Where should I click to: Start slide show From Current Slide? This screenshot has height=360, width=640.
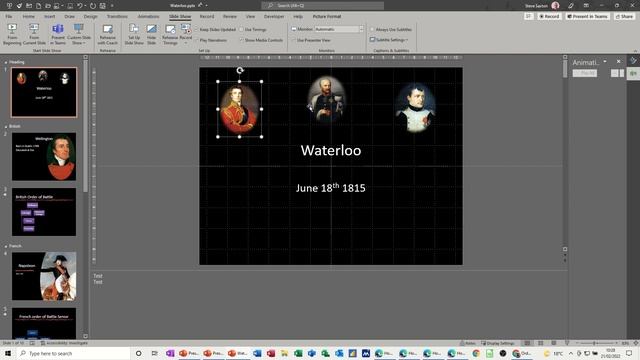34,34
